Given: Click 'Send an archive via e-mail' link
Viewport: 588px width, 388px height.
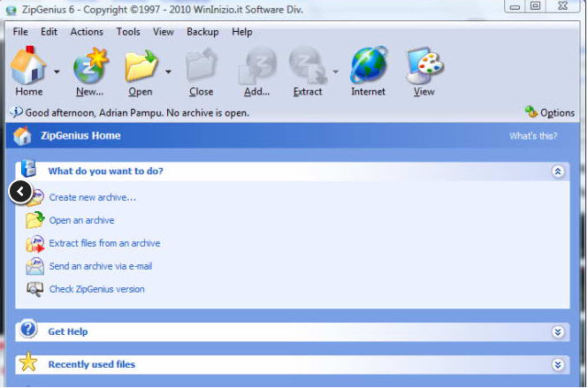Looking at the screenshot, I should point(101,266).
